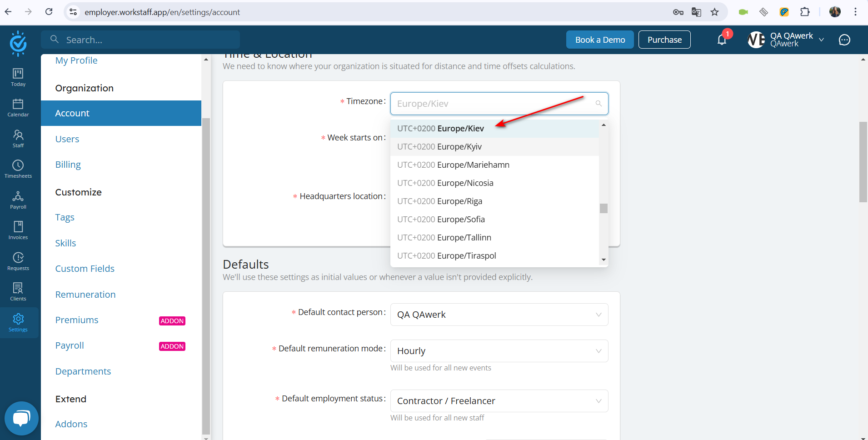Choose UTC+0200 Europe/Tiraspol option
Image resolution: width=868 pixels, height=440 pixels.
coord(494,256)
